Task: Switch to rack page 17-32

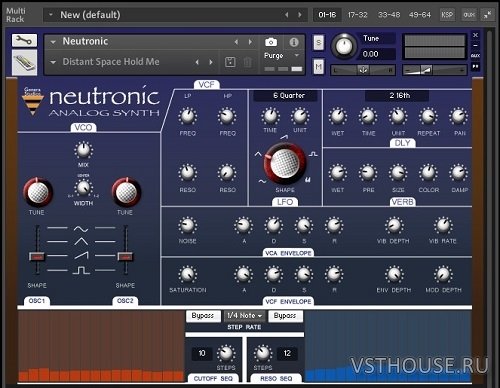Action: 357,15
